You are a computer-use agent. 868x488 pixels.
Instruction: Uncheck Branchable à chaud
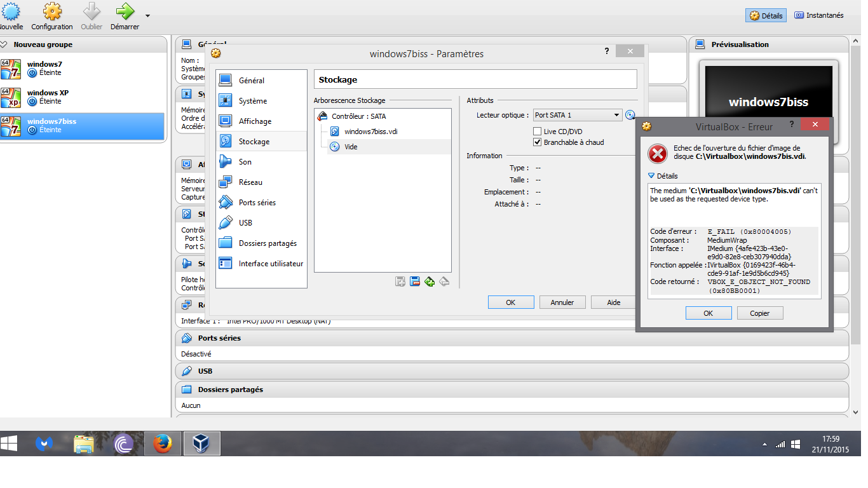point(538,142)
